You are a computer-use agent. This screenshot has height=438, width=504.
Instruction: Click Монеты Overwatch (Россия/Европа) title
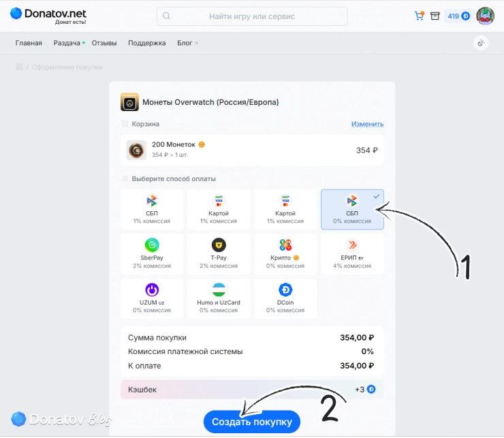[210, 102]
